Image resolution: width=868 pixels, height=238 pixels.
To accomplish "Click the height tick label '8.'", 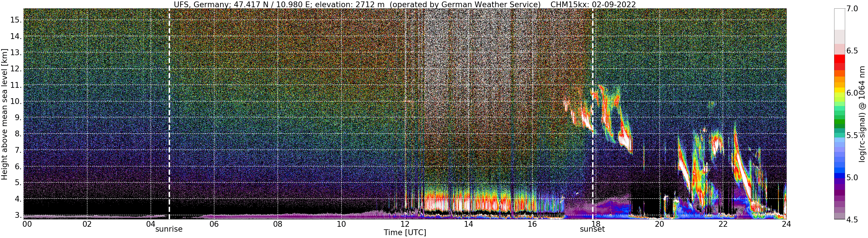I will 18,134.
